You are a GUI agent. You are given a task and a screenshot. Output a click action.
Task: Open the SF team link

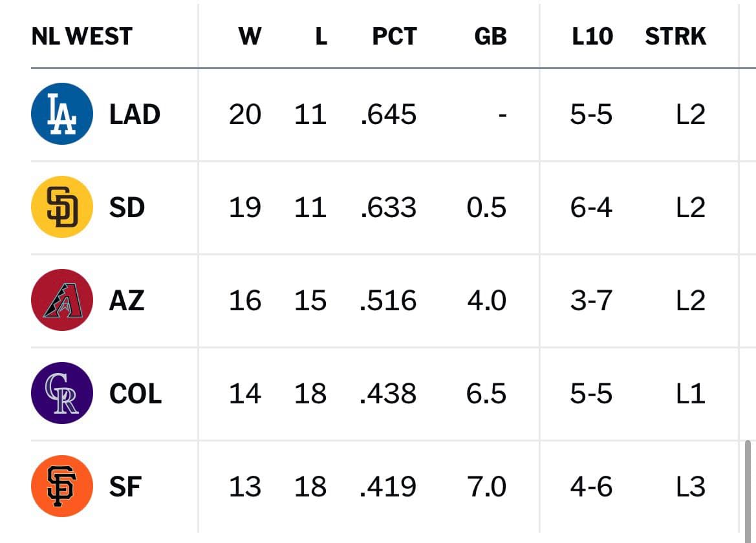point(125,487)
